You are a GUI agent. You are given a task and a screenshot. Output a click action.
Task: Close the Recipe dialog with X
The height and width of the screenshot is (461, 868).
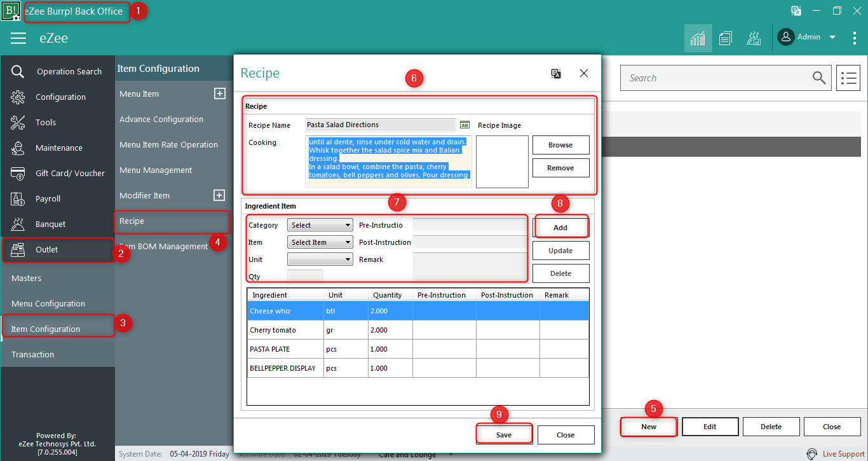click(x=584, y=73)
